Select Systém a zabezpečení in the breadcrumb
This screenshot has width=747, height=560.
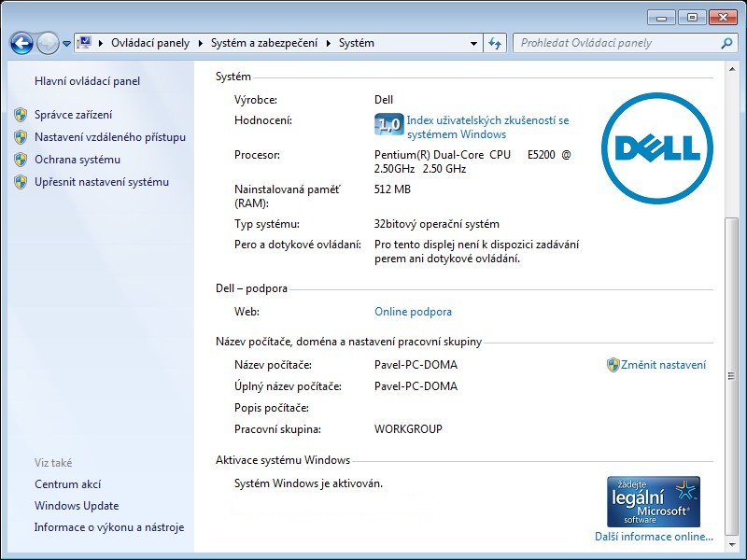point(263,43)
